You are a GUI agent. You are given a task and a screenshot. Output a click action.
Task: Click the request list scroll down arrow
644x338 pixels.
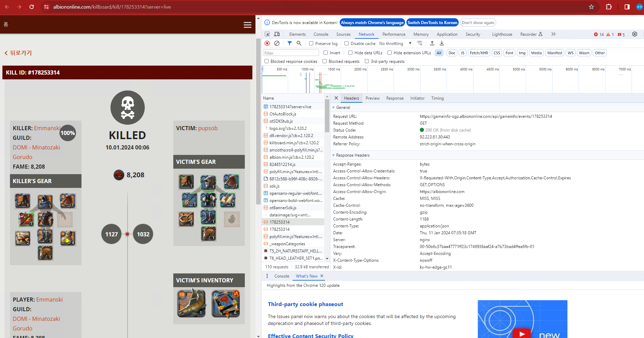tap(327, 259)
